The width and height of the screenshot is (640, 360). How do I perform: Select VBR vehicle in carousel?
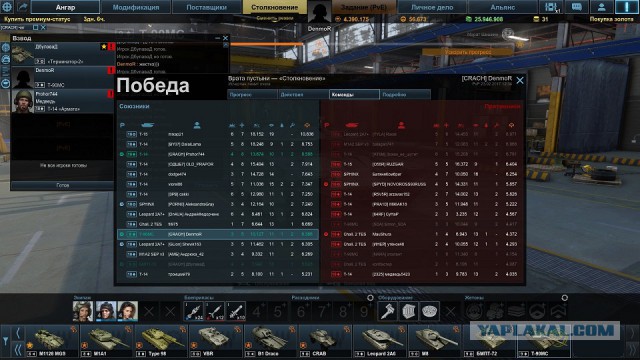(x=215, y=342)
